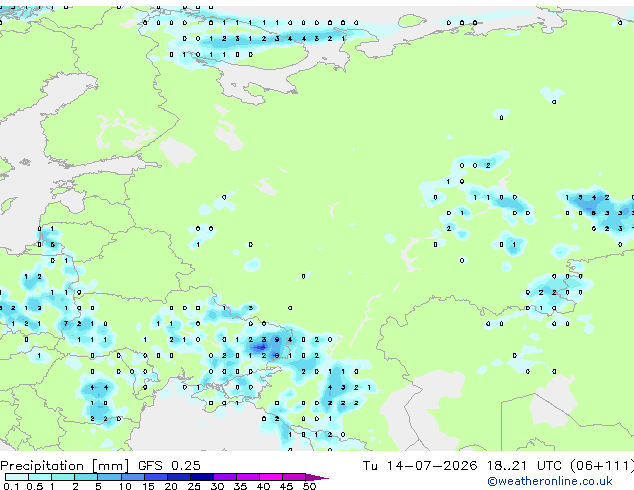Click the precipitation value "9" on the map

tap(277, 340)
